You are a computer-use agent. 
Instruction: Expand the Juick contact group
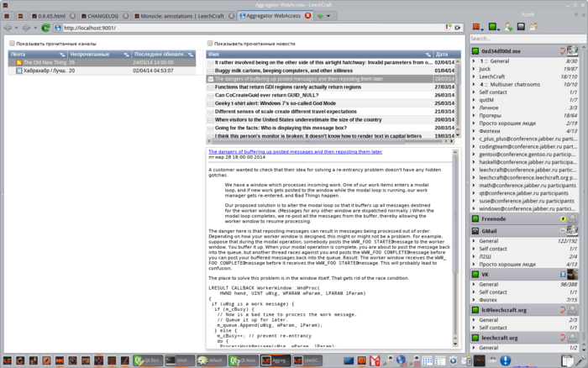pyautogui.click(x=474, y=69)
